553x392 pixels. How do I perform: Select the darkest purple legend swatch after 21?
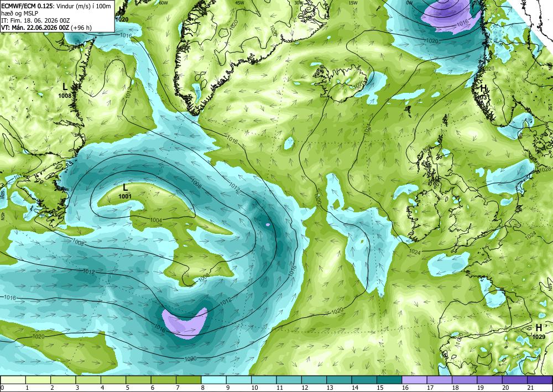coord(540,380)
